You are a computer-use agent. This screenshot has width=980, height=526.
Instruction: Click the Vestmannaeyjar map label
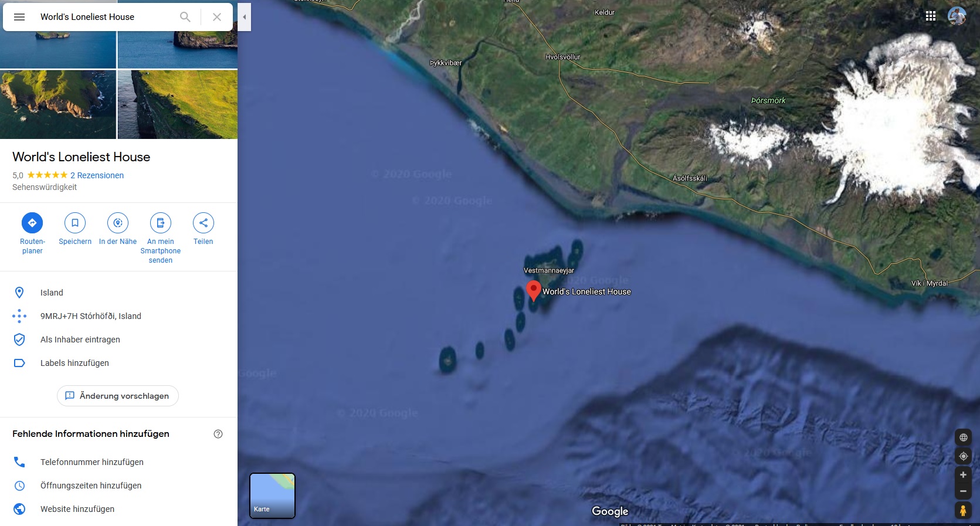(x=549, y=271)
